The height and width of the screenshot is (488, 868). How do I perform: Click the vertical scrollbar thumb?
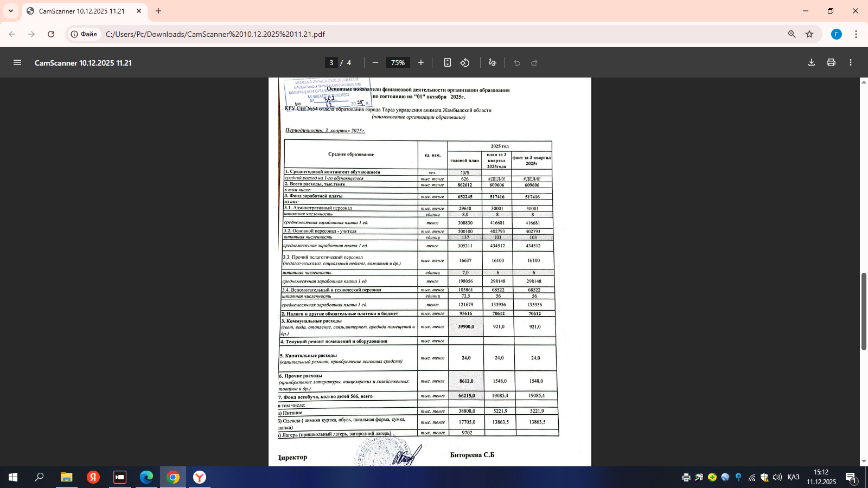pos(864,312)
